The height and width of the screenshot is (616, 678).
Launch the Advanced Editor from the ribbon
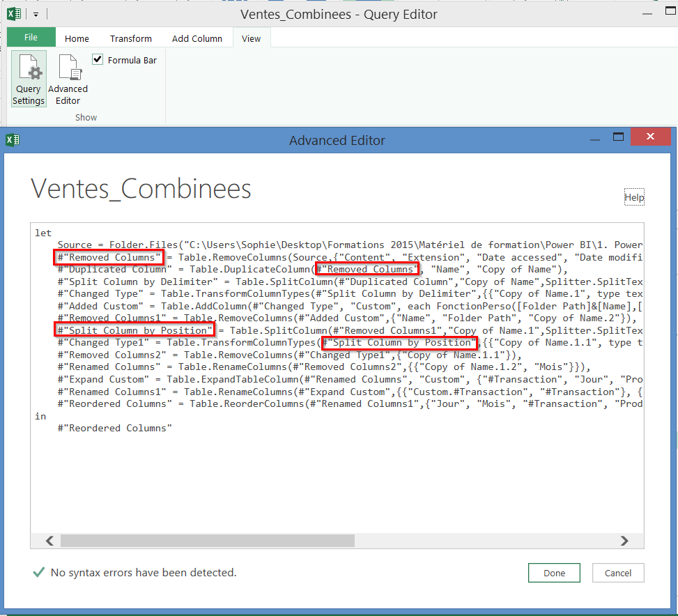(68, 78)
